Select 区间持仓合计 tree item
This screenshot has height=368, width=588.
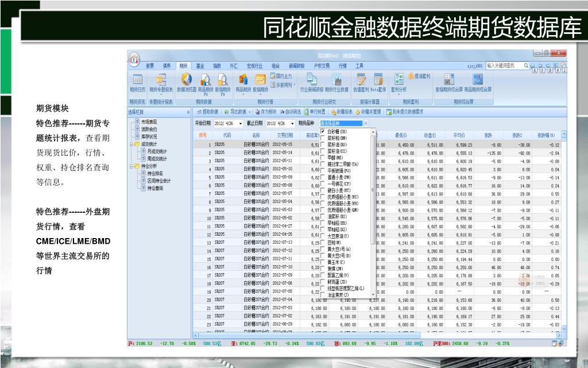point(158,181)
